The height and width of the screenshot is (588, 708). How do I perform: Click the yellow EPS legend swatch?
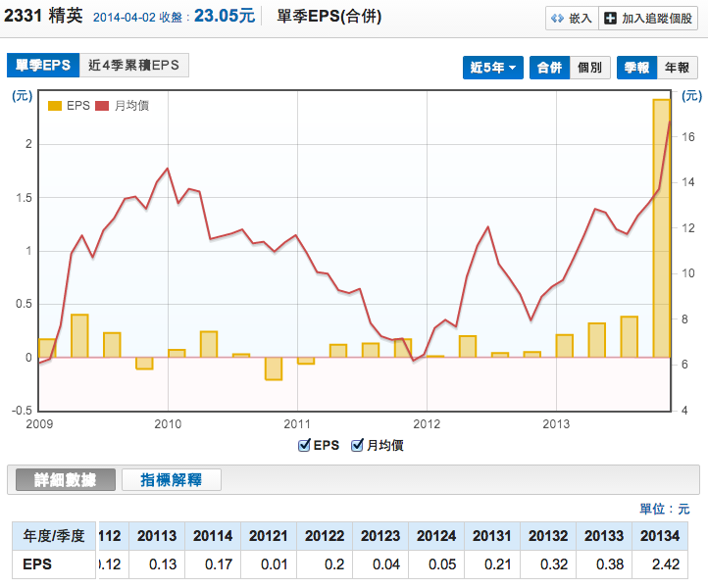click(54, 105)
